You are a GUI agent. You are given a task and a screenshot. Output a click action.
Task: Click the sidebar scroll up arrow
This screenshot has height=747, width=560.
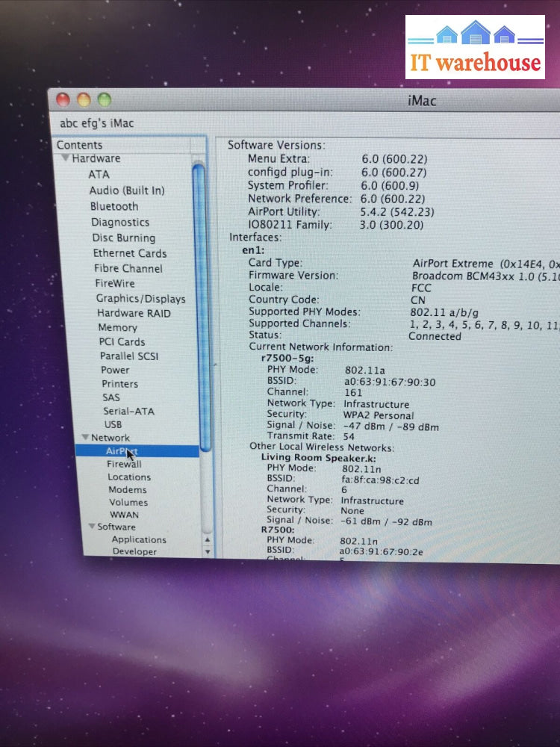[208, 540]
